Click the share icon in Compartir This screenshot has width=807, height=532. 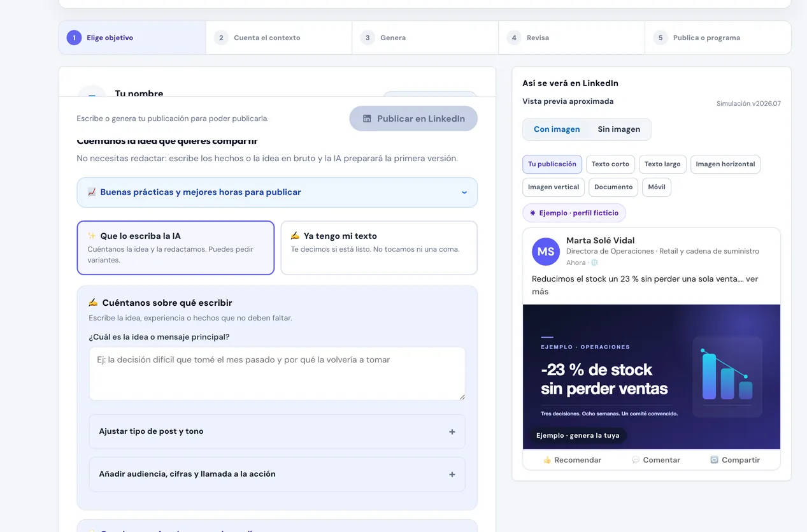pos(714,460)
